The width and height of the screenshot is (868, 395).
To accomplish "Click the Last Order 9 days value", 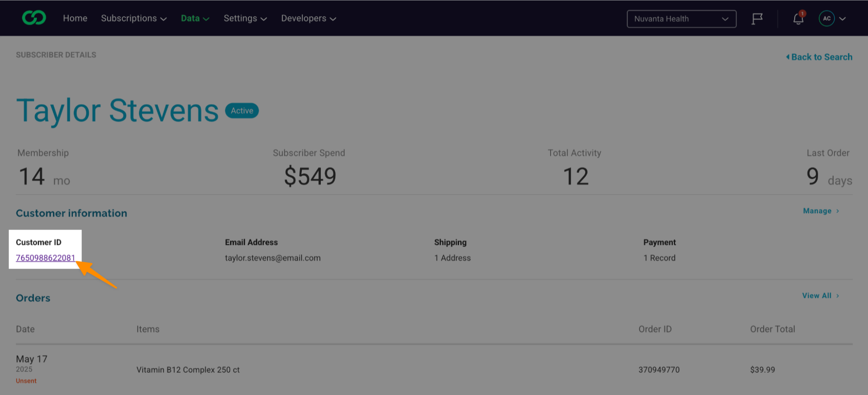I will tap(829, 177).
